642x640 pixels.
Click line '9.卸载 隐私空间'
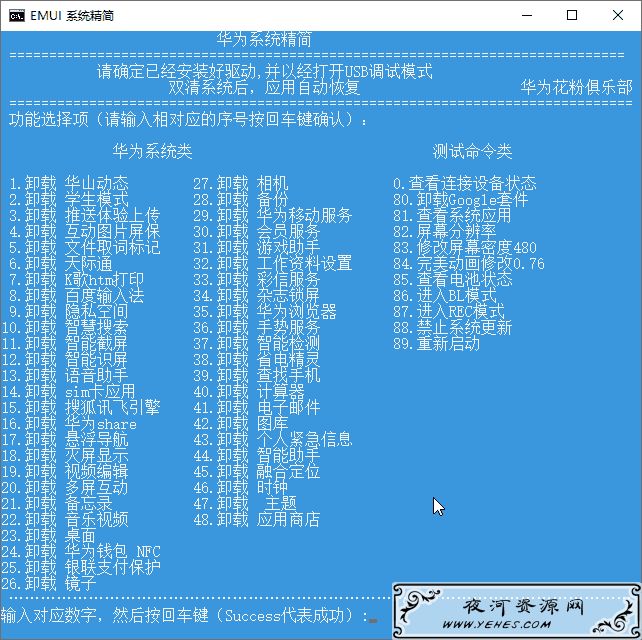[x=69, y=311]
